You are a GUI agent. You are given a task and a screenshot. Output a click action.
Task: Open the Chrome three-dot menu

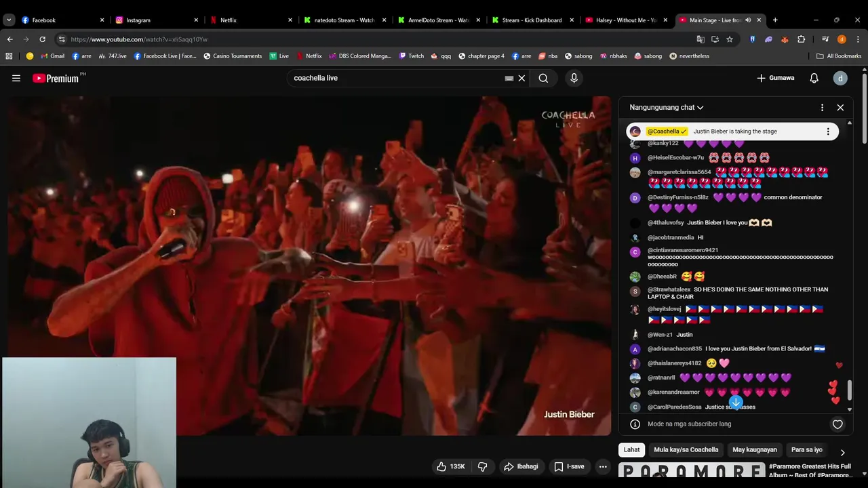click(x=858, y=39)
